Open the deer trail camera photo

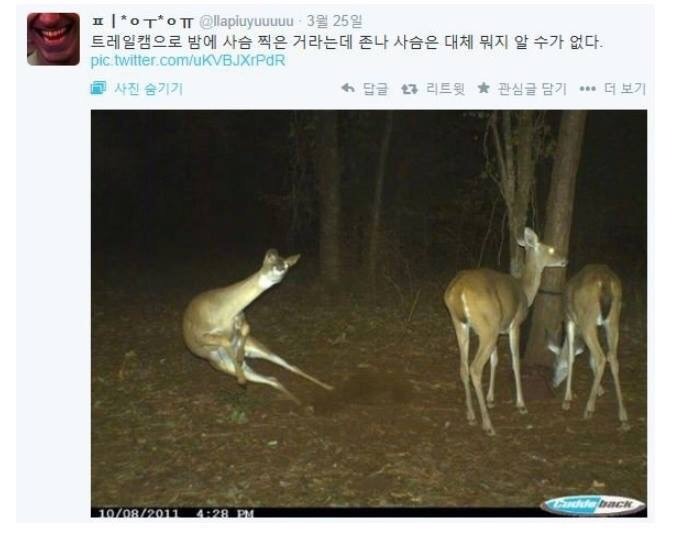369,314
